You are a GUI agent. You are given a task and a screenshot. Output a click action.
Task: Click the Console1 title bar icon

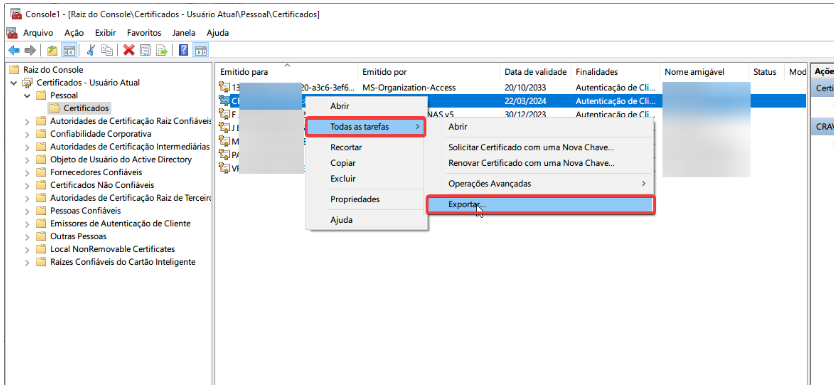[16, 14]
